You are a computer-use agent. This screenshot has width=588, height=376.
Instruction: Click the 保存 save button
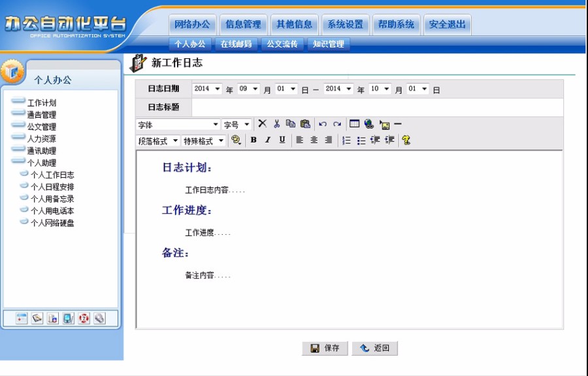[325, 349]
